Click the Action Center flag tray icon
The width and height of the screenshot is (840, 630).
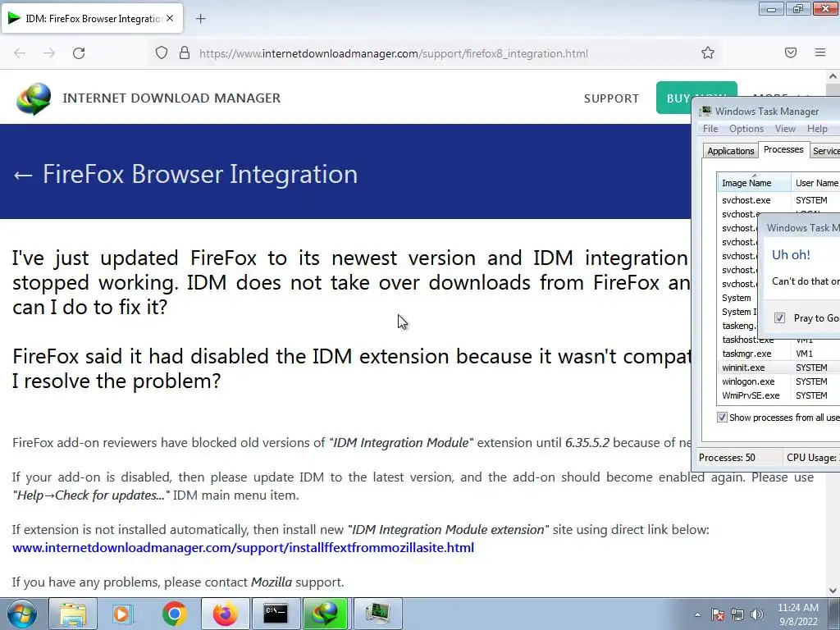718,614
